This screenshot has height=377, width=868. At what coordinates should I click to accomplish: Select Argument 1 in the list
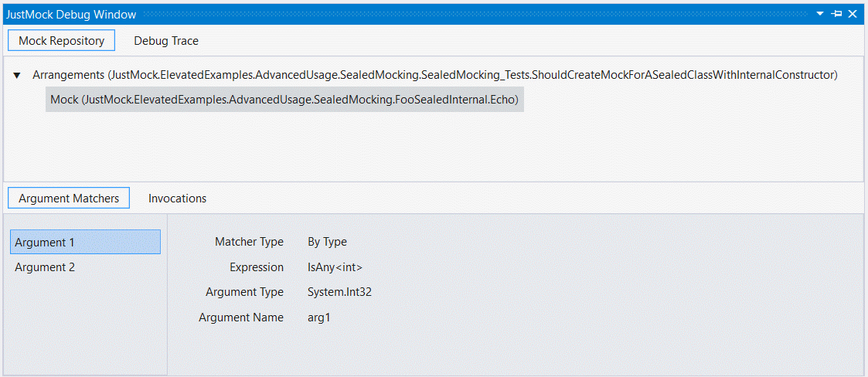(85, 242)
